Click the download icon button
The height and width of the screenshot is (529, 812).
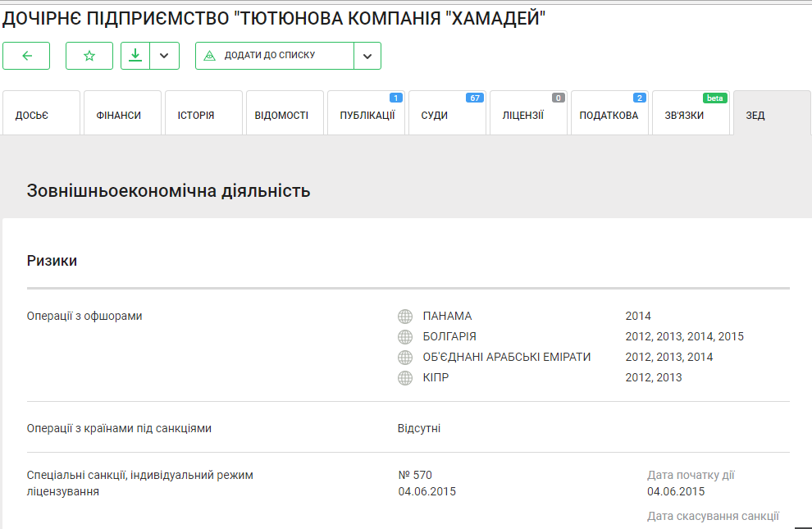pyautogui.click(x=135, y=56)
